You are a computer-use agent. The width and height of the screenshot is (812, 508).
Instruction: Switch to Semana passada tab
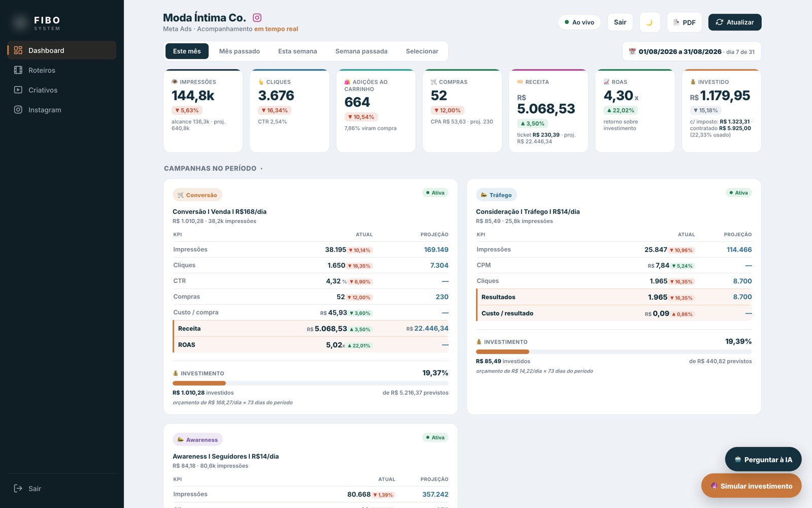point(361,51)
